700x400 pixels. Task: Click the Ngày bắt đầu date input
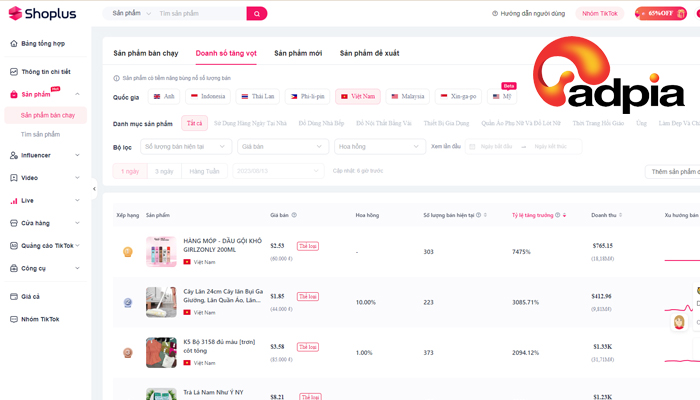(496, 146)
